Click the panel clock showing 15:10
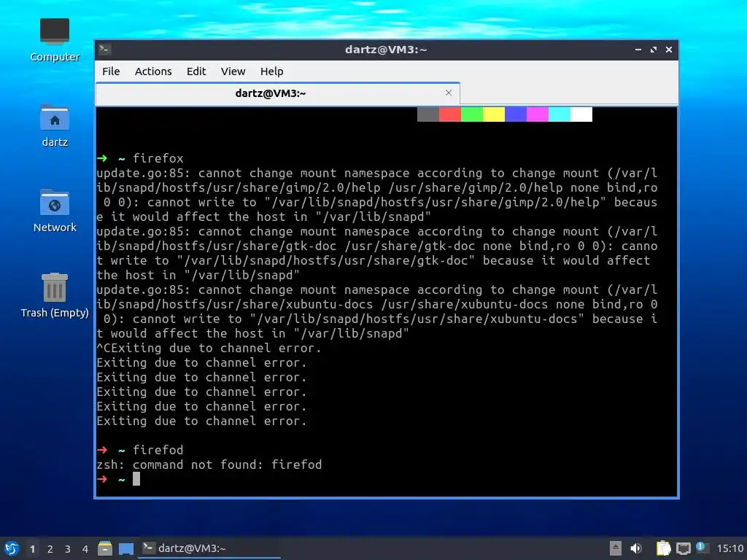The image size is (747, 560). (x=729, y=548)
